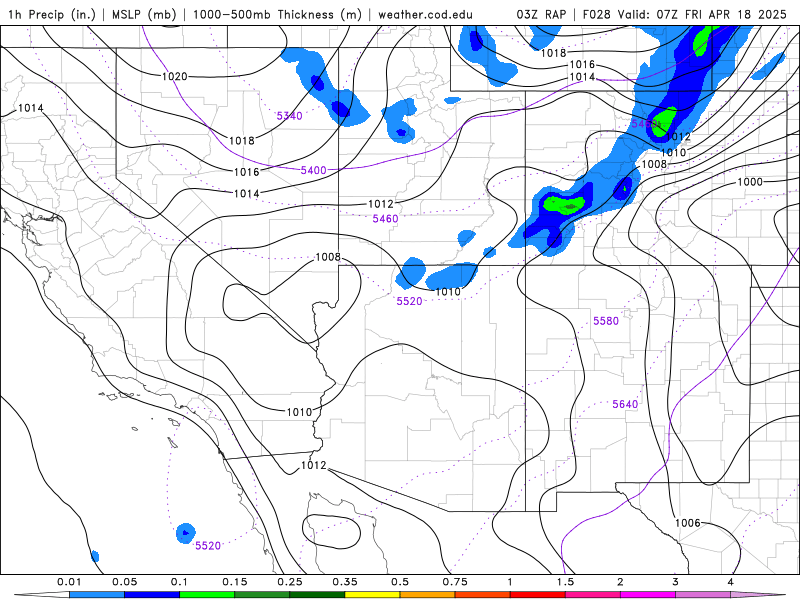Click the 'F028' forecast hour text
Screen dimensions: 800x600
click(x=596, y=14)
